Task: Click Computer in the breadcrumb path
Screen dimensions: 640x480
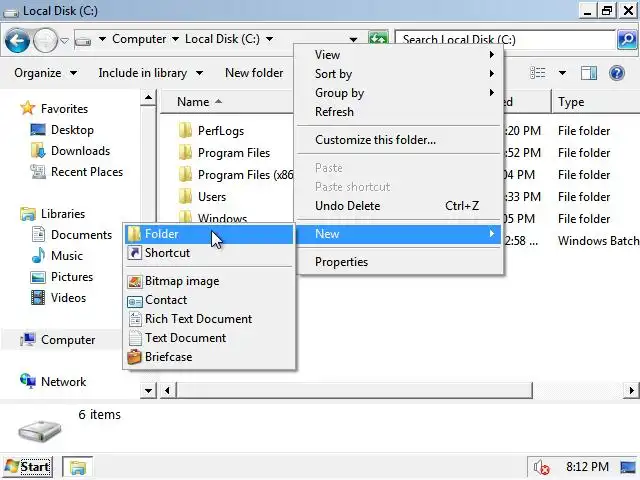Action: [x=139, y=39]
